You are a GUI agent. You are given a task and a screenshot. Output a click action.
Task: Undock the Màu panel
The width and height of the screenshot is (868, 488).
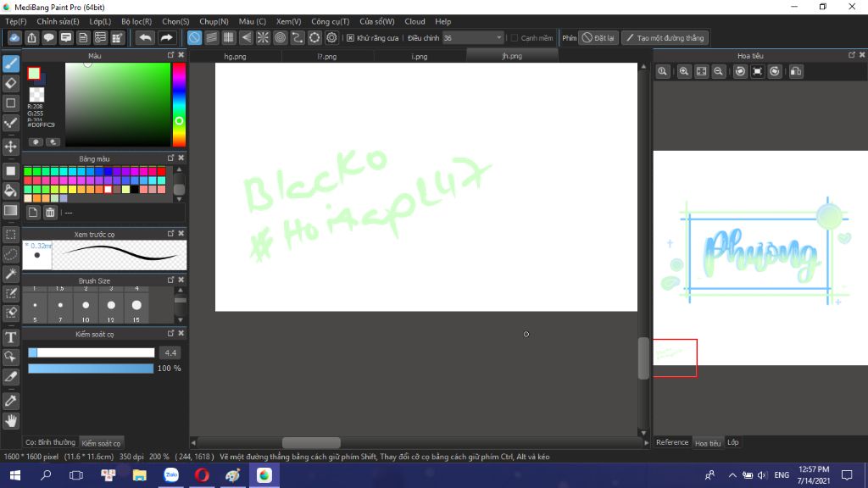[x=171, y=55]
